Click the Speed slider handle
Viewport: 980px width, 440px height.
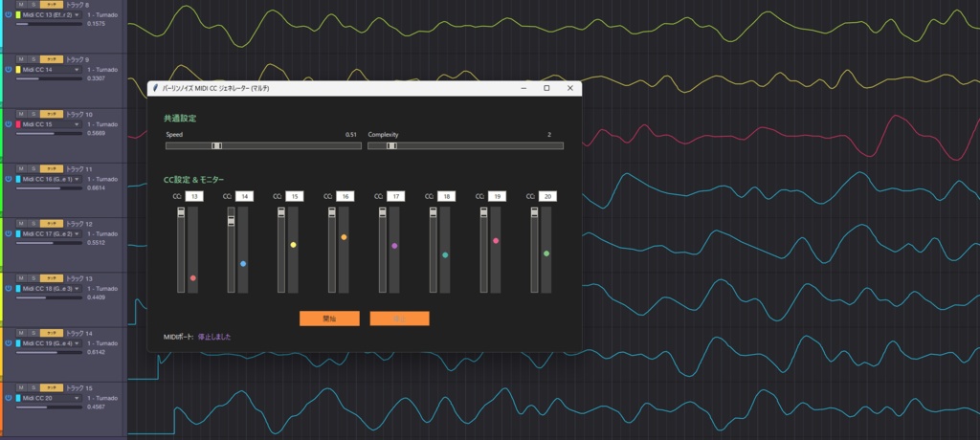pos(216,145)
